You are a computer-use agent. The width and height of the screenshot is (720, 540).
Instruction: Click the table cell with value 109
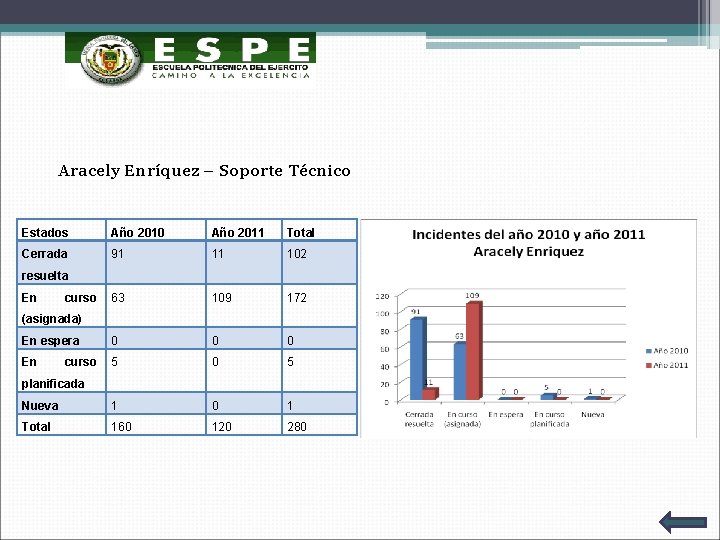point(244,306)
